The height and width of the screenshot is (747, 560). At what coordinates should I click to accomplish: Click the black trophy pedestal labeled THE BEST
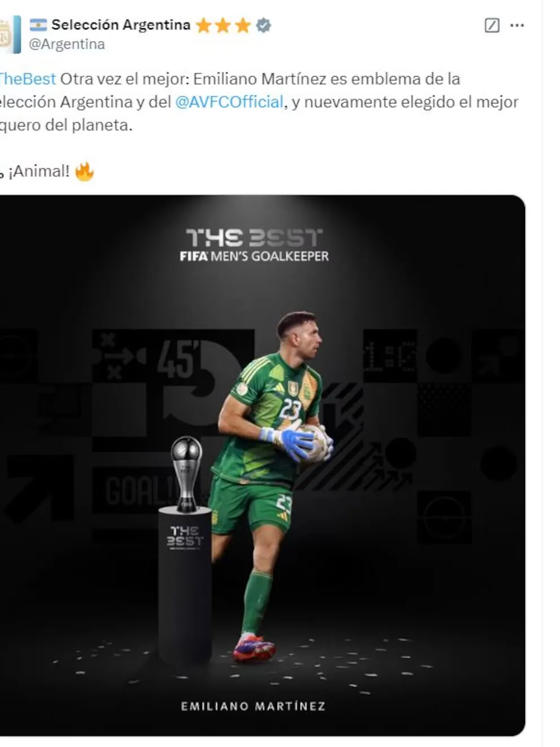(185, 584)
